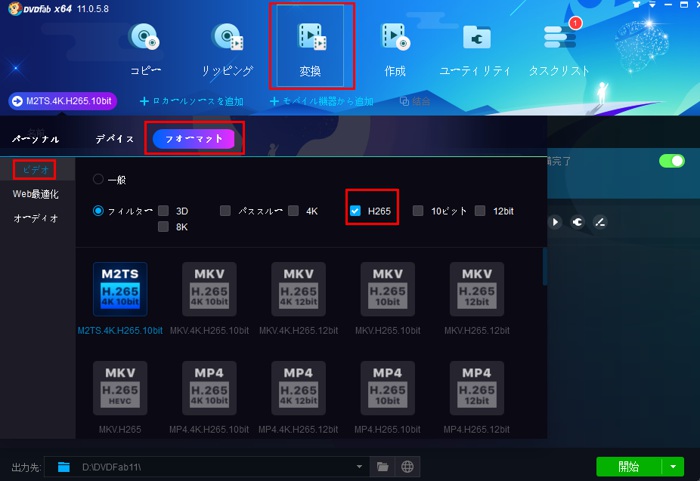Open the title bar dropdown menu triangle
This screenshot has width=700, height=481.
653,5
